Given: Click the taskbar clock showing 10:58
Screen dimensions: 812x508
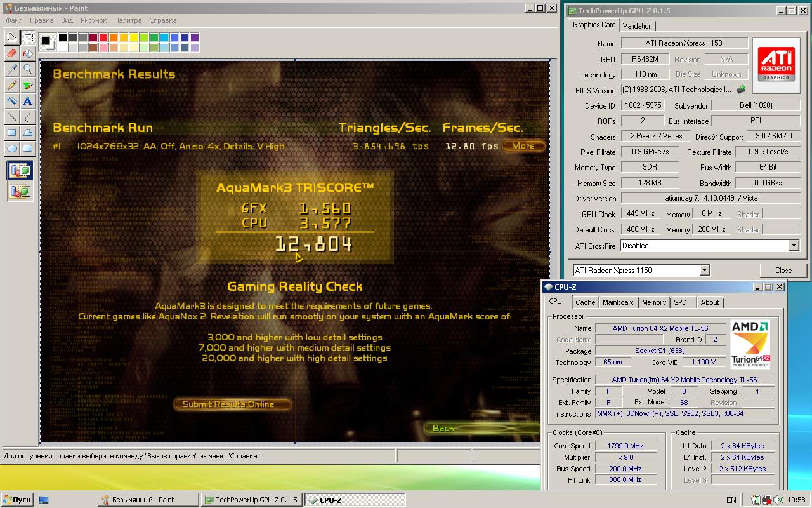Looking at the screenshot, I should [796, 500].
